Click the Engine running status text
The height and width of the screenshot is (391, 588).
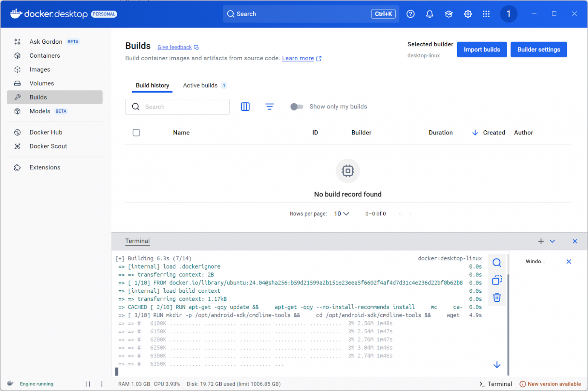(x=37, y=384)
